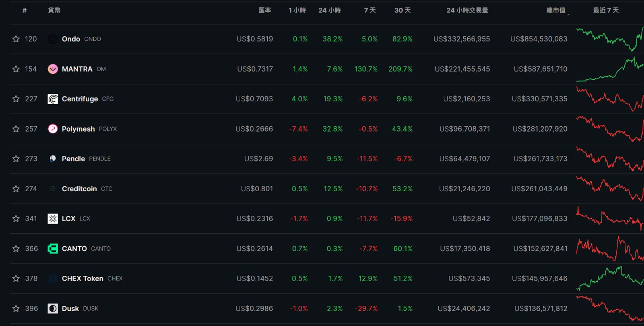Viewport: 644px width, 326px height.
Task: Add Pendle to favorites with star
Action: pos(16,159)
